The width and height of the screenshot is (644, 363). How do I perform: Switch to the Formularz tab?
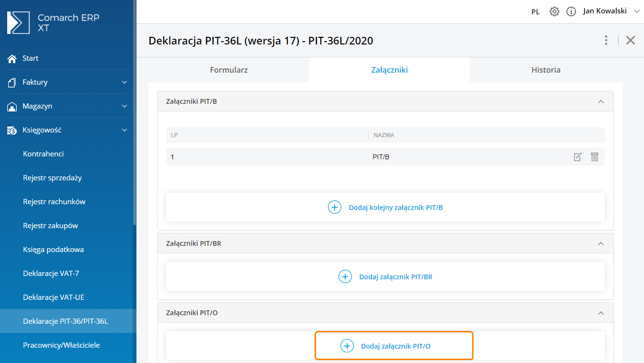(x=229, y=70)
